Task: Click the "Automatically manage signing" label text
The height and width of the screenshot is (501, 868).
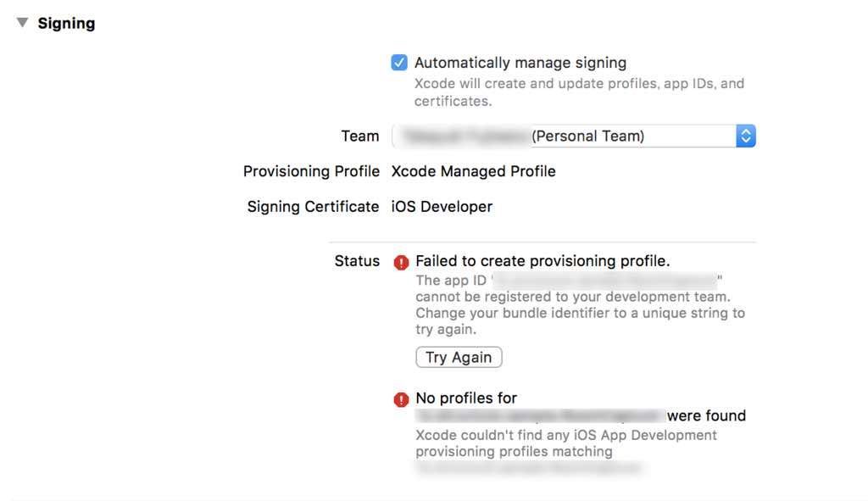Action: (x=520, y=63)
